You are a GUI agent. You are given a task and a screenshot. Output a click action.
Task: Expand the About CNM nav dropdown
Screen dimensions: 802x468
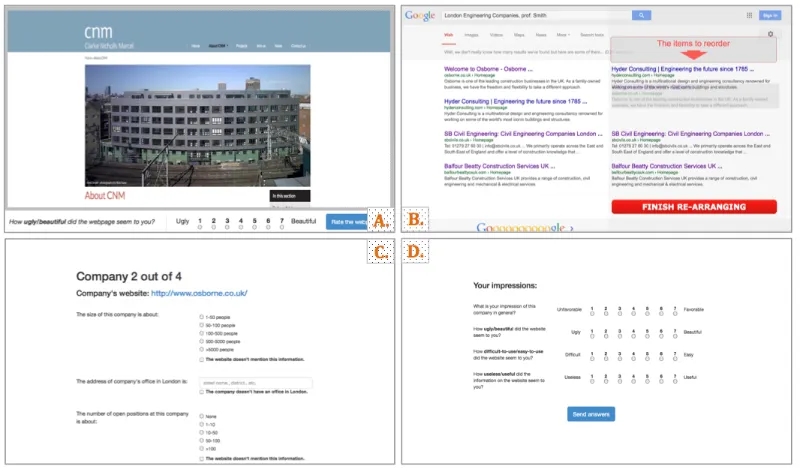tap(218, 46)
